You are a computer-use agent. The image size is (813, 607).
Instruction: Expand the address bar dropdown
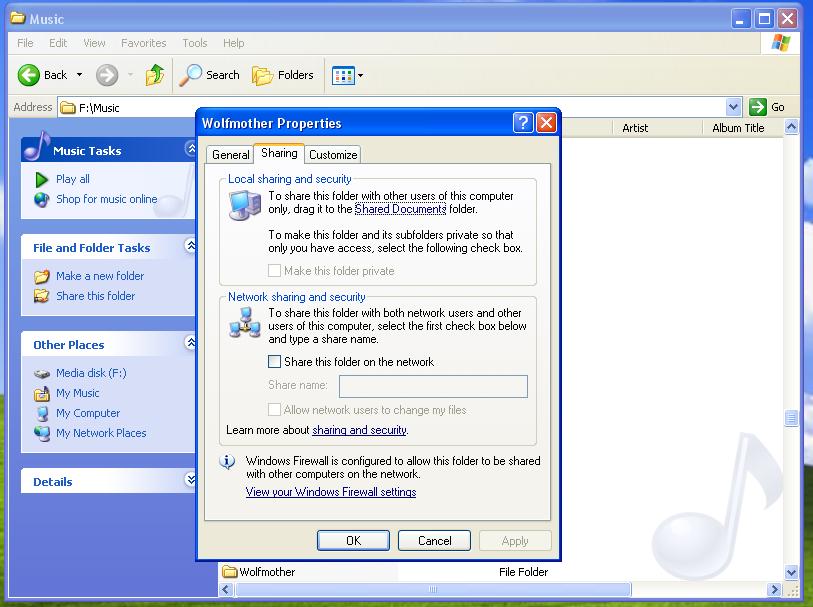[733, 107]
